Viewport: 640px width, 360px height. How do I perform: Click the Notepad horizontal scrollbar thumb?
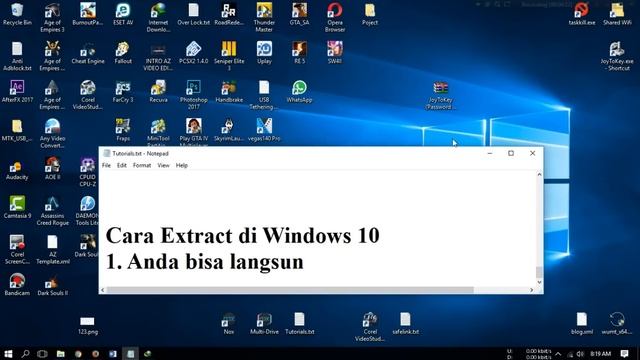pyautogui.click(x=290, y=290)
